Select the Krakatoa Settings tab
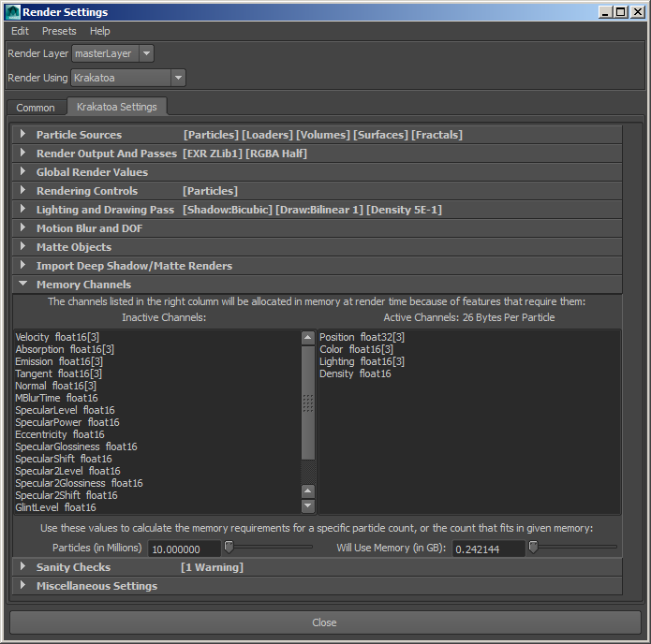651x644 pixels. 117,107
